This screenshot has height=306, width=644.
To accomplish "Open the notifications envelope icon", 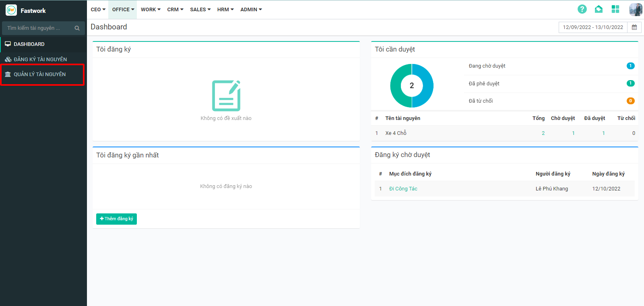I will 599,9.
